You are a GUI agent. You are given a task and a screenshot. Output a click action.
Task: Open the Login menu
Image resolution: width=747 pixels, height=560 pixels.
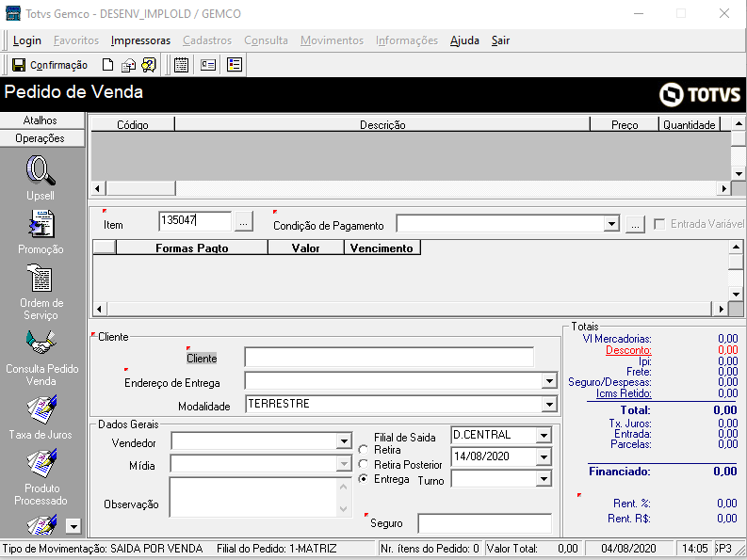pos(26,40)
